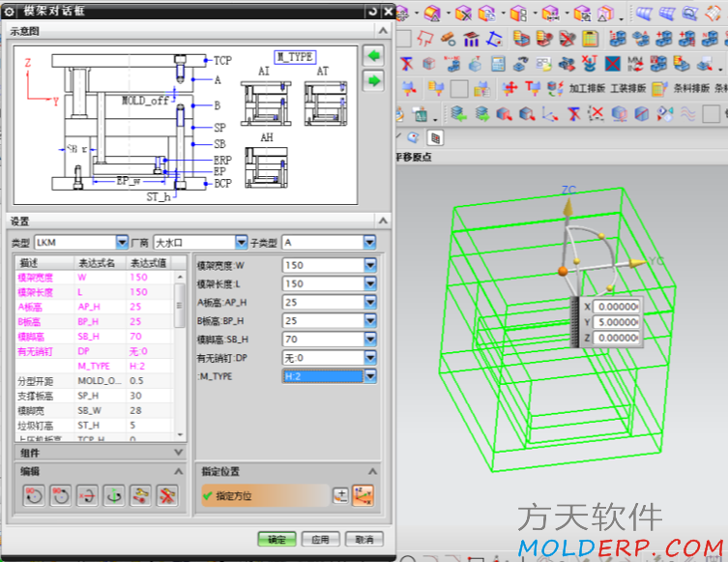728x562 pixels.
Task: Open the 厂商 dropdown showing 大水口
Action: [x=241, y=242]
